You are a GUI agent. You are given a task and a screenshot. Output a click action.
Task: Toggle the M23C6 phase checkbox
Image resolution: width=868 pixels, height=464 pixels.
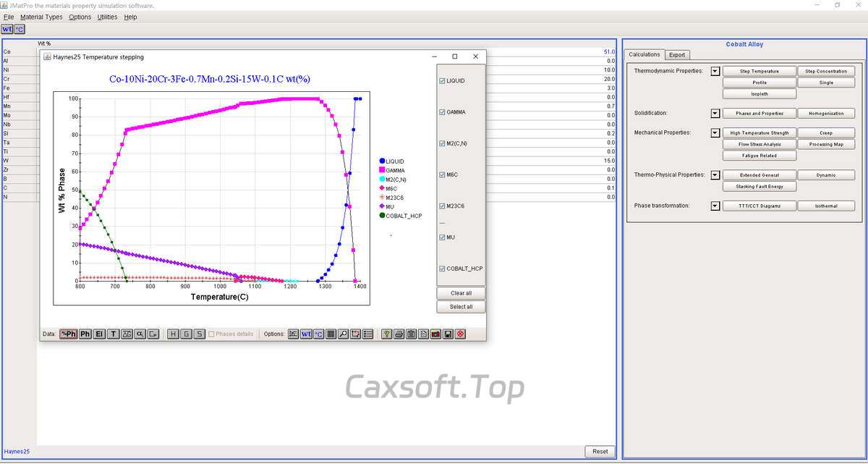click(x=443, y=206)
